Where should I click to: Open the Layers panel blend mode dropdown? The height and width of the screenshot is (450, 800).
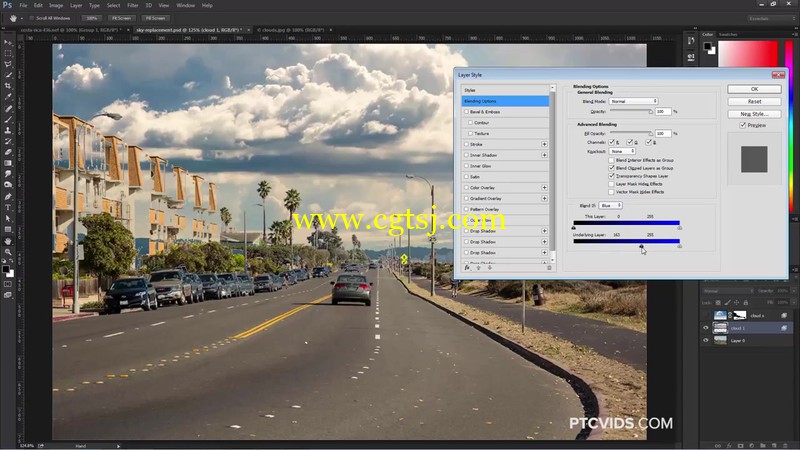tap(728, 291)
